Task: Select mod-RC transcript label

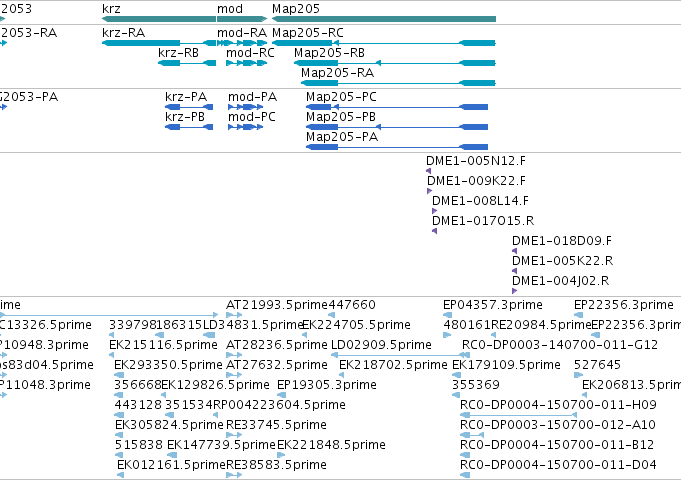Action: click(250, 53)
